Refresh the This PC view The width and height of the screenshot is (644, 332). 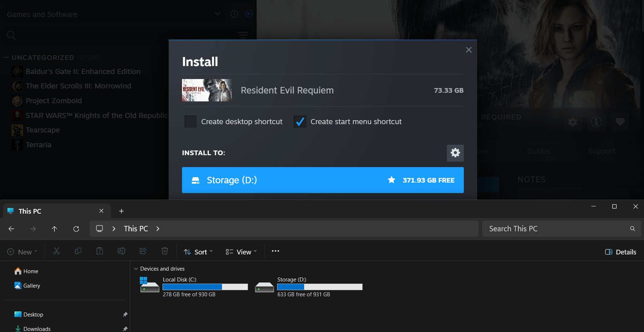click(x=76, y=229)
